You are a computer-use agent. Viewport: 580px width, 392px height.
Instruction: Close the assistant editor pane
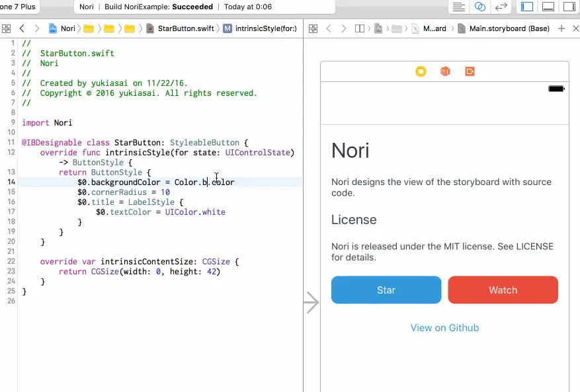pyautogui.click(x=575, y=28)
